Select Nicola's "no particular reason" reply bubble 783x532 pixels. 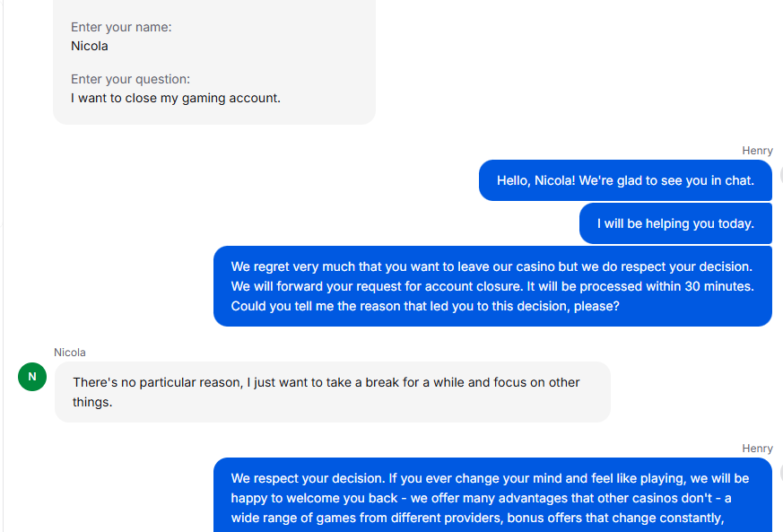tap(332, 392)
